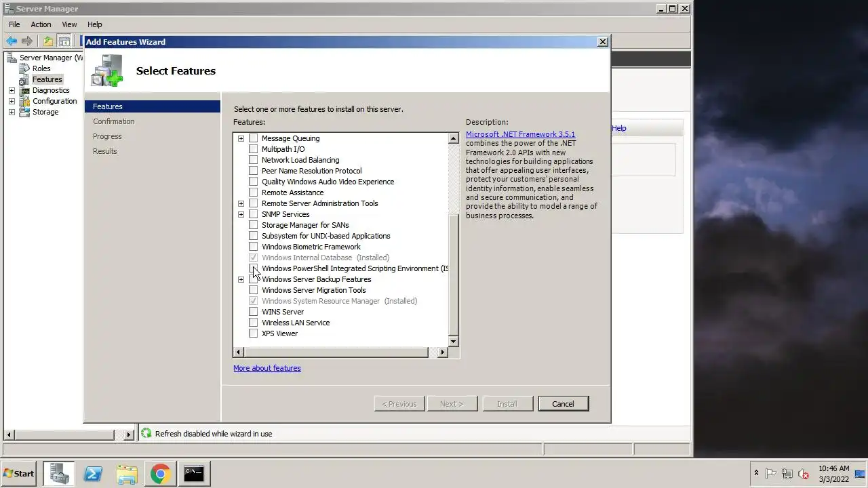Screen dimensions: 868x488
Task: Open the View menu
Action: pyautogui.click(x=69, y=24)
